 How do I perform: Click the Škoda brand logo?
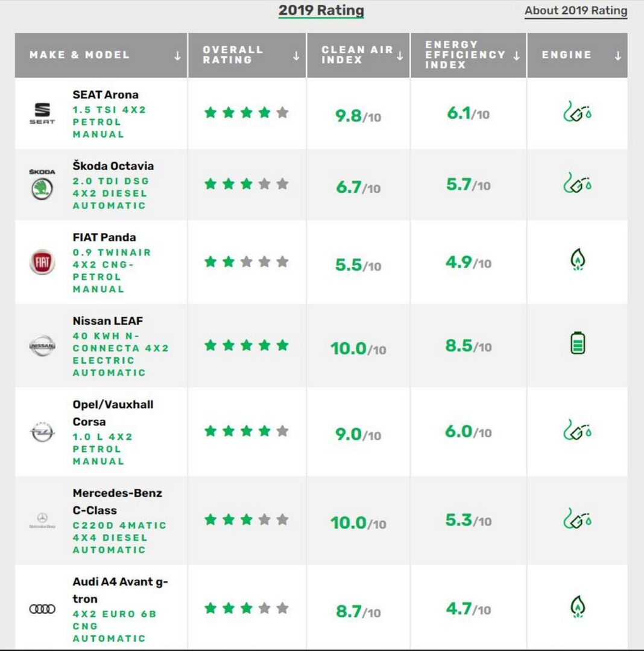pos(42,185)
